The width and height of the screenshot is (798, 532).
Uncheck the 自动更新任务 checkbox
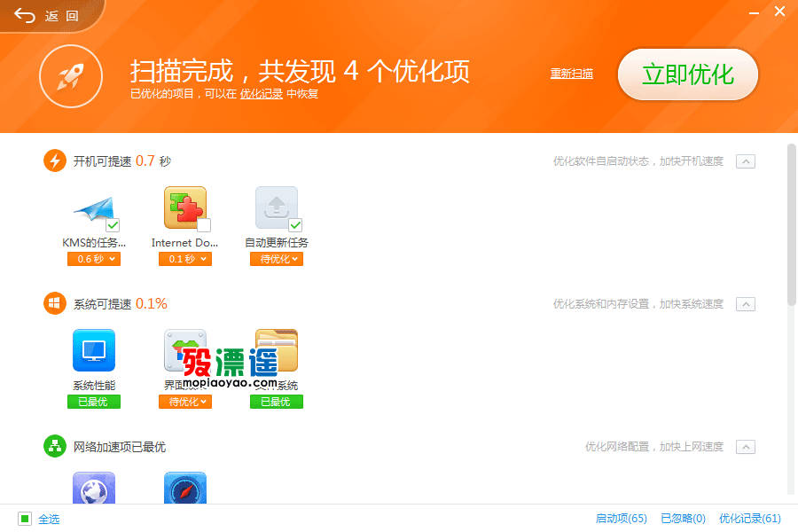coord(295,225)
